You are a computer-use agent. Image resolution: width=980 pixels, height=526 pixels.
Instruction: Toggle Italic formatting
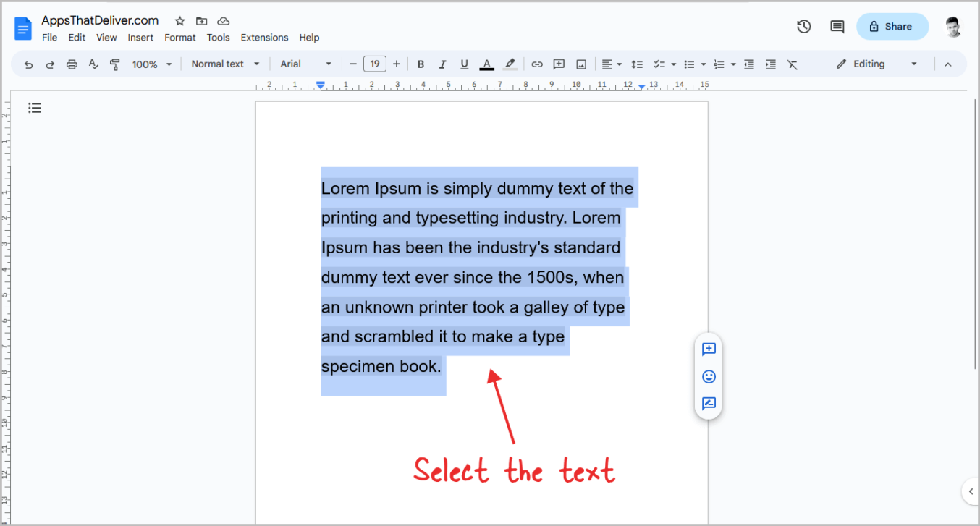(x=442, y=64)
